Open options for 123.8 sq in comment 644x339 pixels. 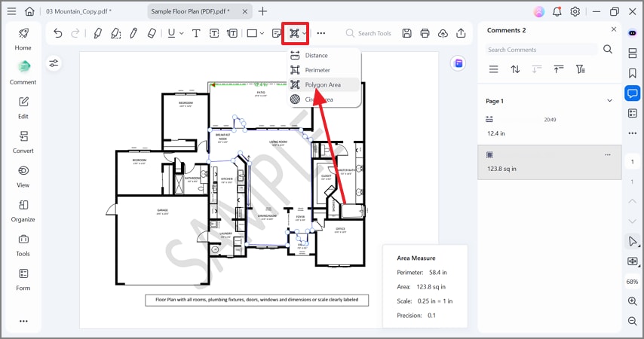click(x=608, y=154)
